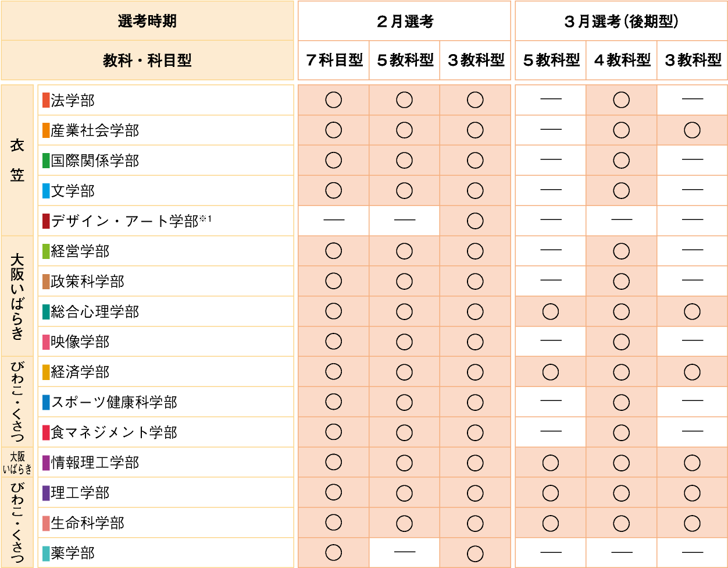The height and width of the screenshot is (568, 728).
Task: Click the 総合心理学部 row label
Action: click(95, 312)
